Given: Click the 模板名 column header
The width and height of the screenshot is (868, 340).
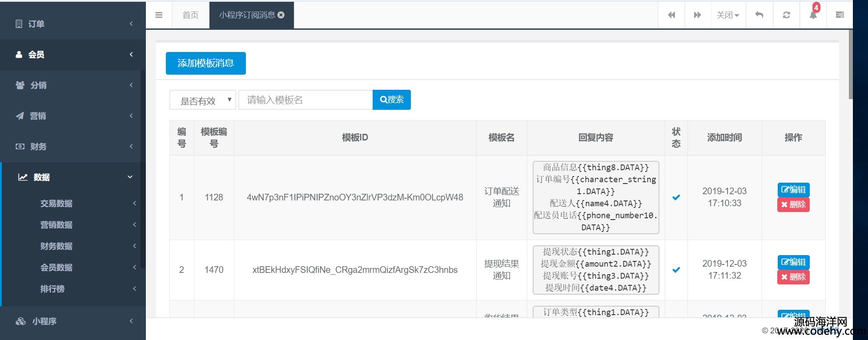Looking at the screenshot, I should pos(502,138).
